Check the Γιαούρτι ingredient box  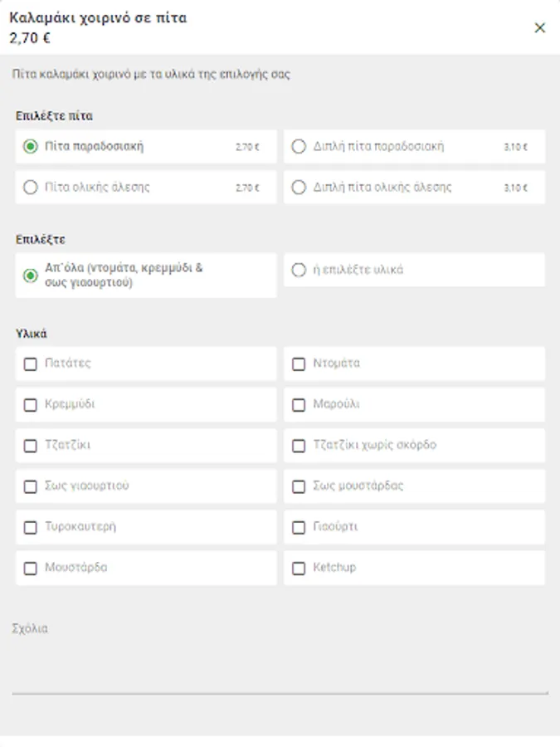coord(299,527)
